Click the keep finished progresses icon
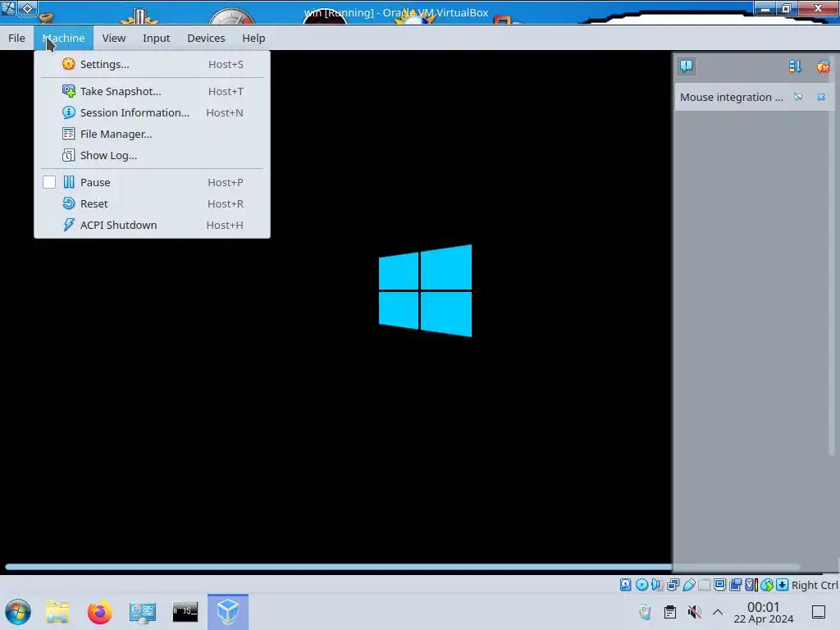840x630 pixels. point(795,66)
